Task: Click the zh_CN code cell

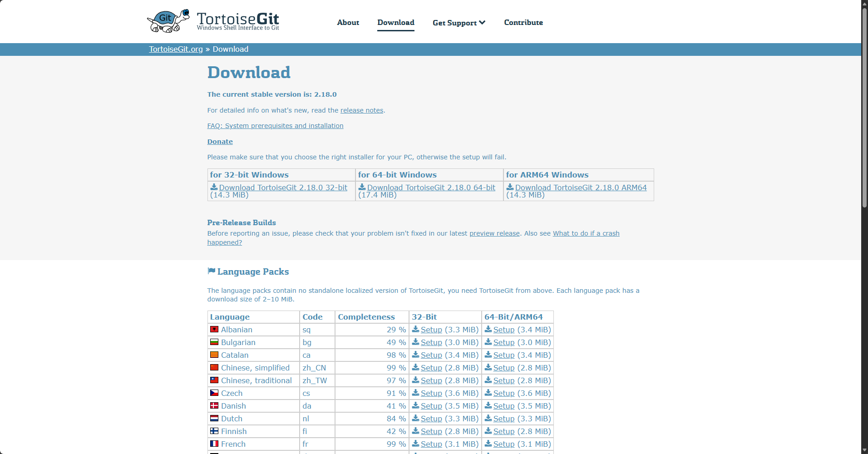Action: pos(317,368)
